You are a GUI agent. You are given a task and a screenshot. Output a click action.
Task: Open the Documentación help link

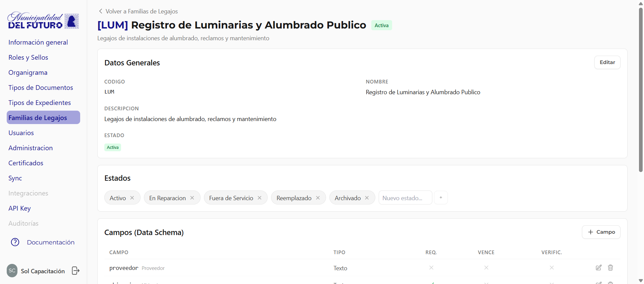click(50, 242)
